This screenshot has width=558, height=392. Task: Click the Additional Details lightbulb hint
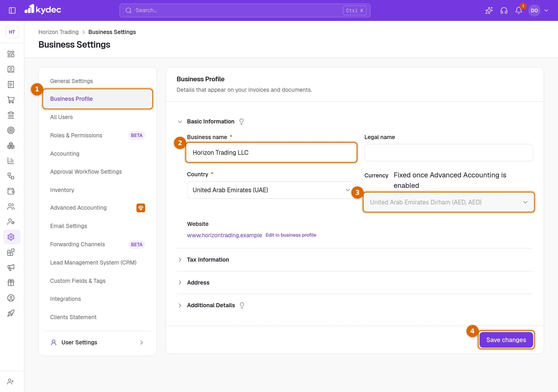tap(242, 305)
